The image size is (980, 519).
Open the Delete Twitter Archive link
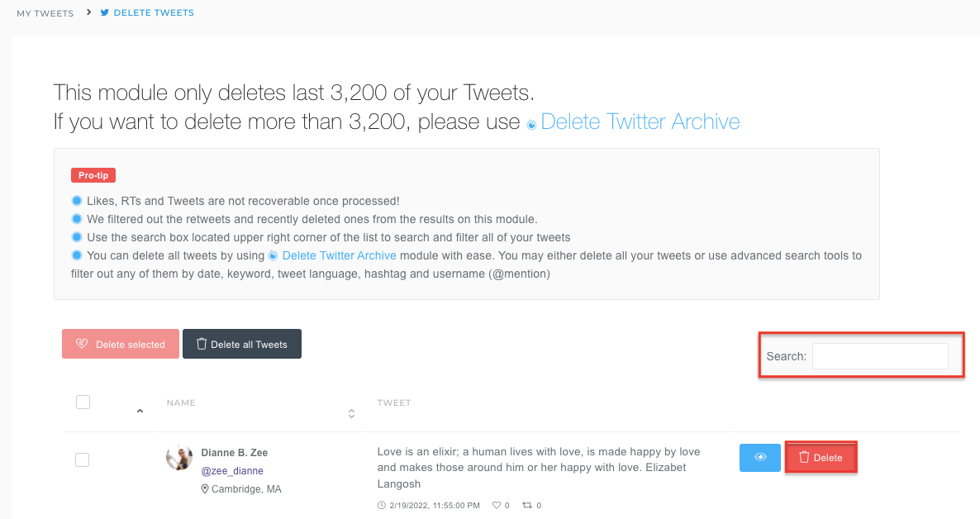pyautogui.click(x=640, y=121)
